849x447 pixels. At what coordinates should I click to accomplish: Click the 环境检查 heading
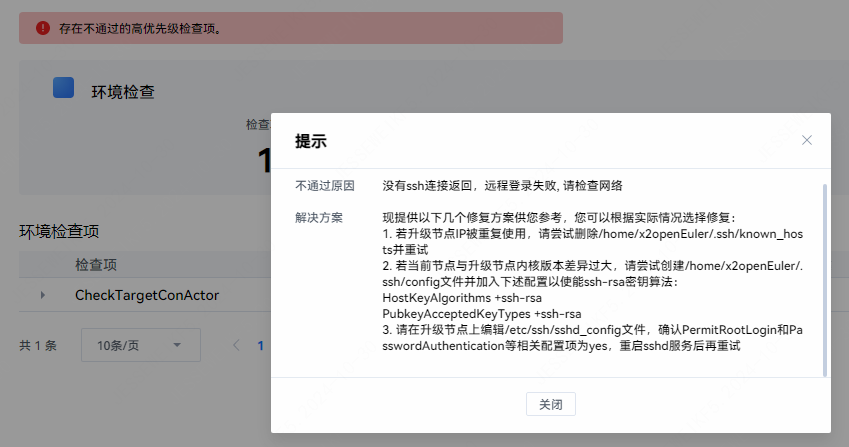(x=123, y=92)
